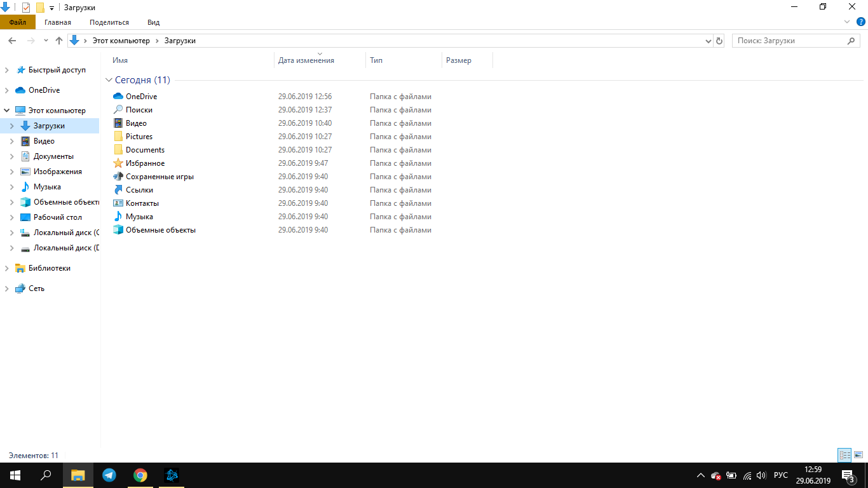Viewport: 868px width, 488px height.
Task: Expand the OneDrive node in navigation pane
Action: pos(7,90)
